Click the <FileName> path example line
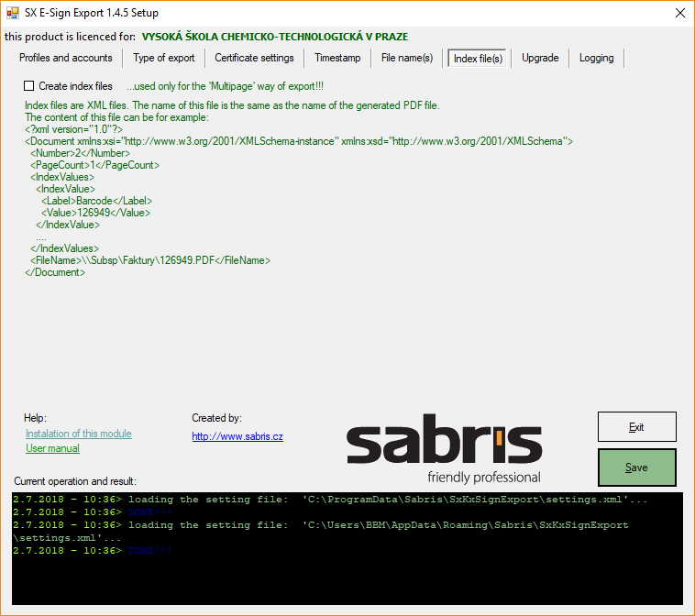Screen dimensions: 695x616 150,260
